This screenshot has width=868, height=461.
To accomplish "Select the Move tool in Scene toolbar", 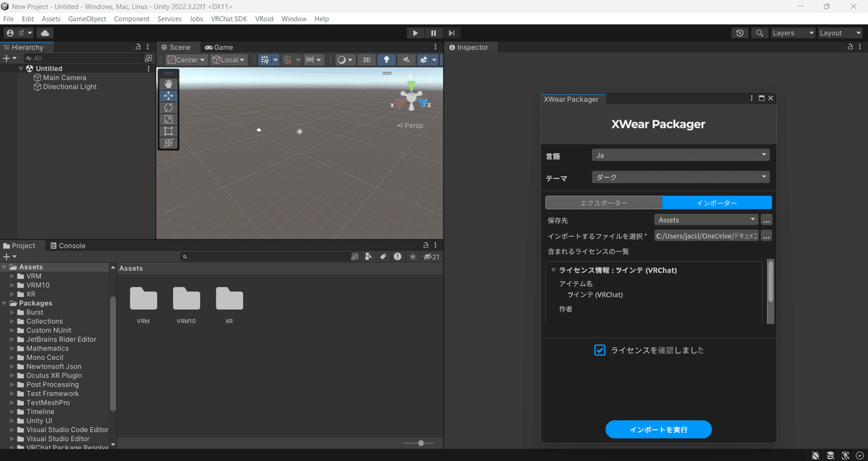I will (x=169, y=95).
